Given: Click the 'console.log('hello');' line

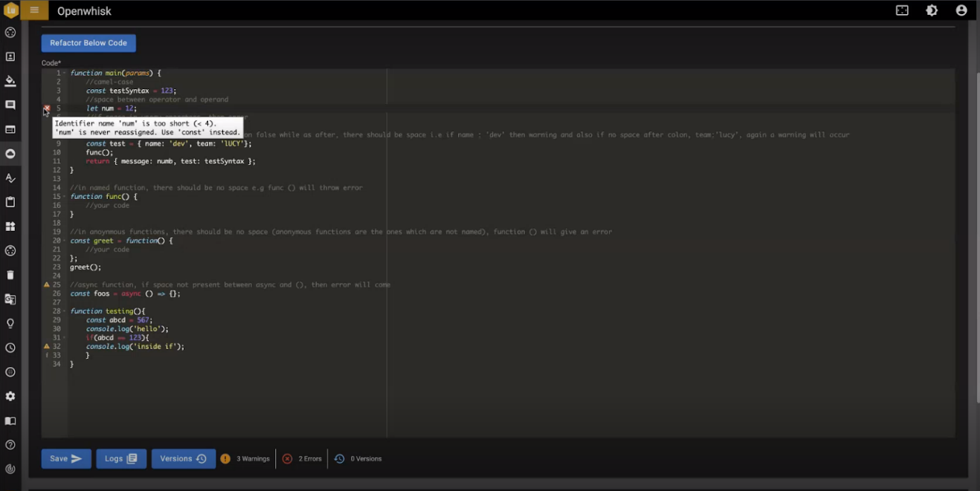Looking at the screenshot, I should [127, 329].
